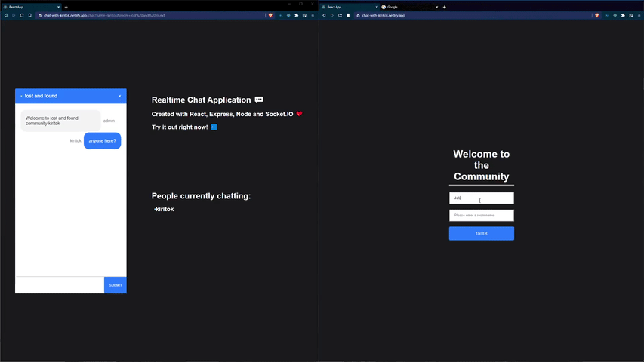This screenshot has height=362, width=644.
Task: Open the left browser's main menu
Action: pyautogui.click(x=313, y=15)
